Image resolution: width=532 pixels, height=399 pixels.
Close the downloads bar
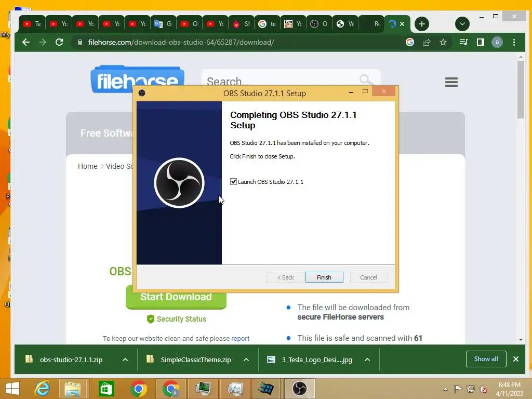[x=516, y=359]
